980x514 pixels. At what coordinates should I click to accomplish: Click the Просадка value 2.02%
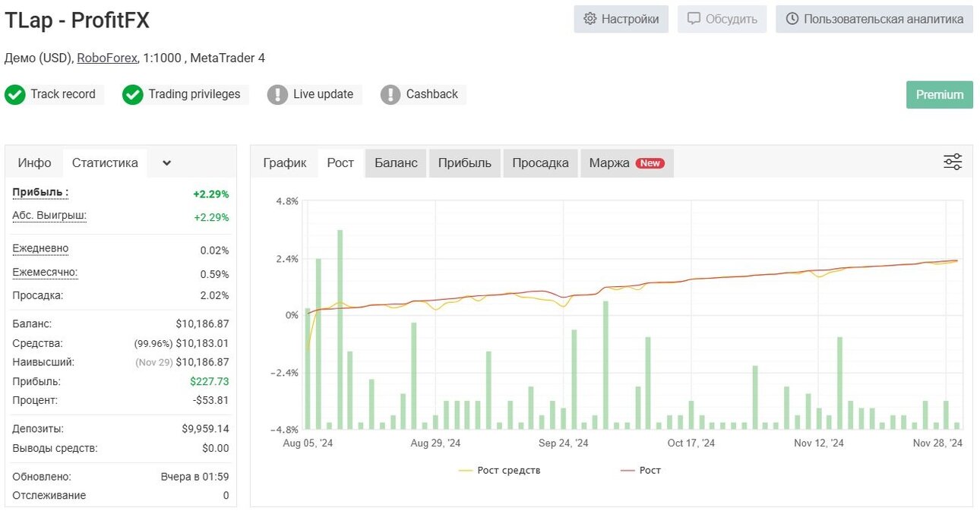pyautogui.click(x=214, y=296)
